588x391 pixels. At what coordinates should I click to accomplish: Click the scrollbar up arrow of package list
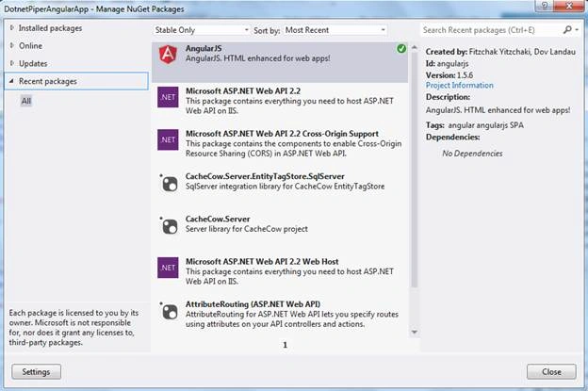pyautogui.click(x=414, y=47)
